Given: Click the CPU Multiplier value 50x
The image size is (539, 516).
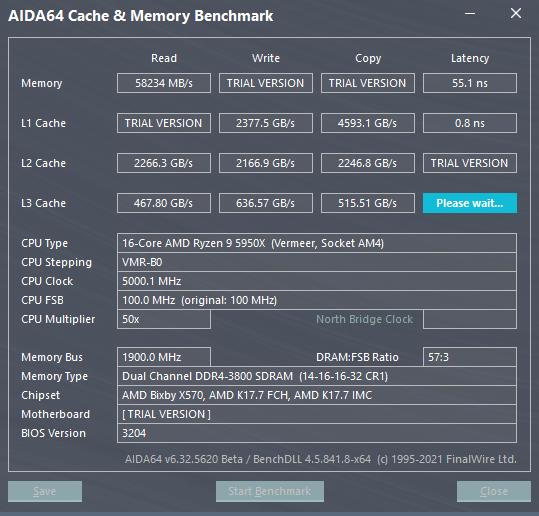Looking at the screenshot, I should click(x=164, y=319).
